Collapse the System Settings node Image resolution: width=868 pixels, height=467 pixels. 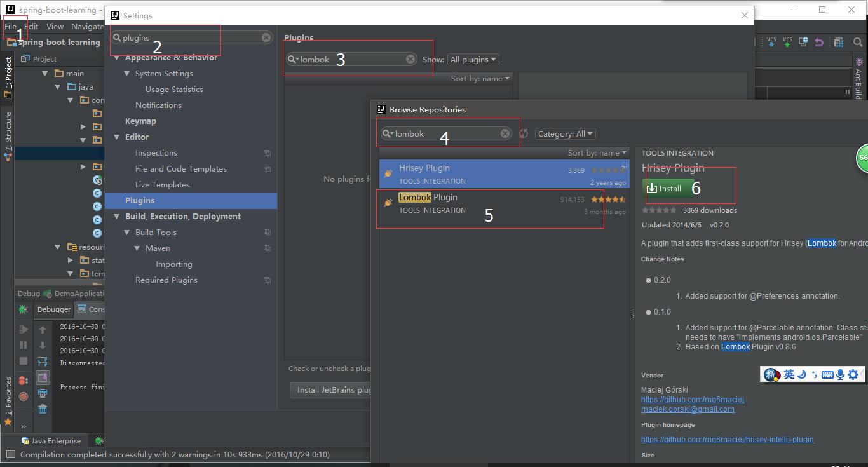click(127, 73)
